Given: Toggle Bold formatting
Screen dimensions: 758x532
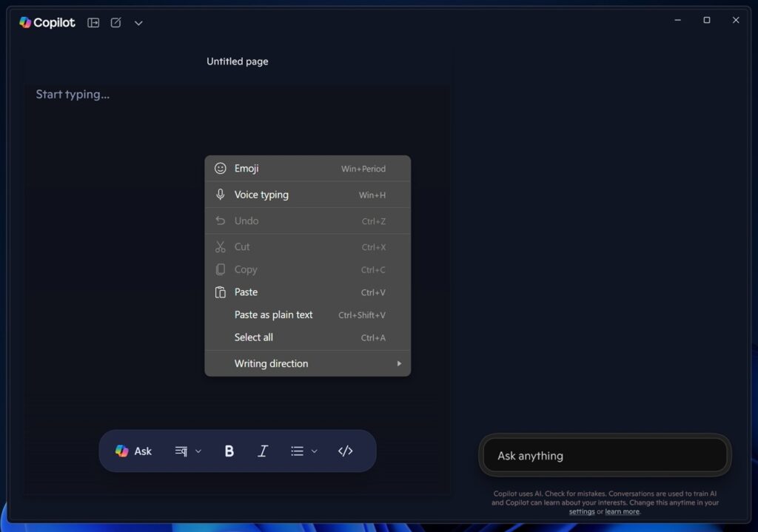Looking at the screenshot, I should [229, 451].
